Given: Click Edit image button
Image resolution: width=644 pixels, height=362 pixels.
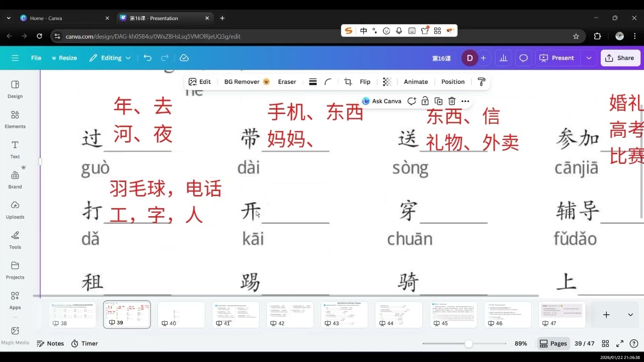Looking at the screenshot, I should click(200, 82).
